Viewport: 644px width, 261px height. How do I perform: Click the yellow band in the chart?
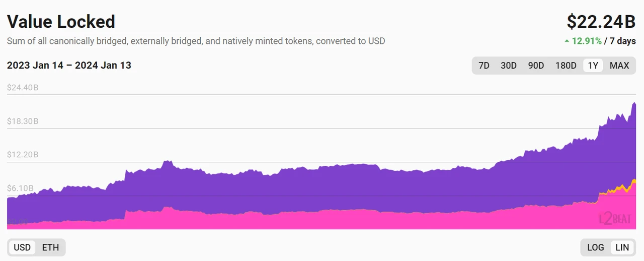pos(633,181)
